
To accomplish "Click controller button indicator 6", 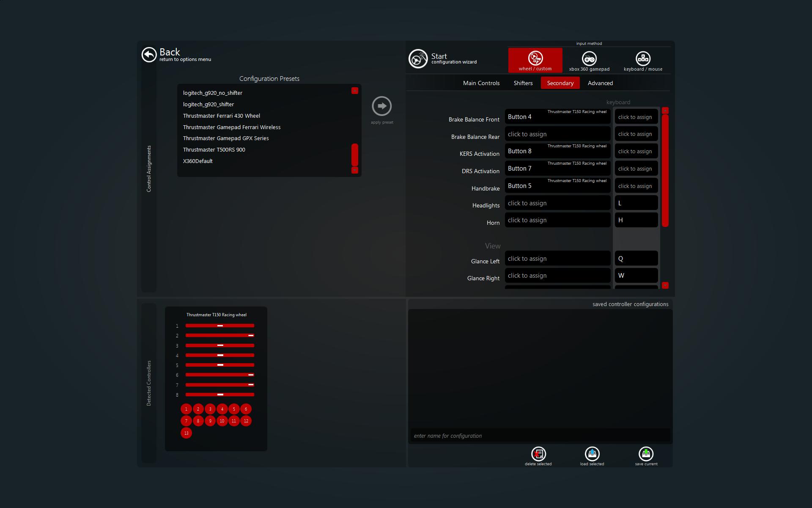I will click(246, 409).
